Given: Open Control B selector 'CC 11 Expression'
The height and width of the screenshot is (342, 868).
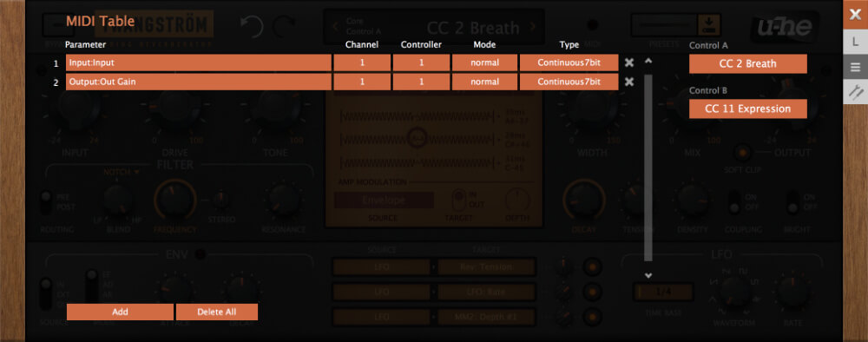Looking at the screenshot, I should [748, 109].
